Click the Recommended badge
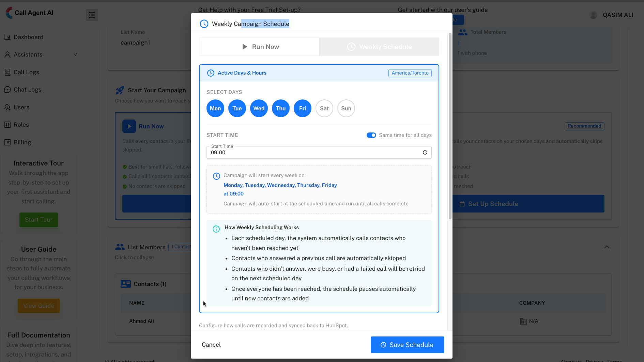 tap(584, 126)
